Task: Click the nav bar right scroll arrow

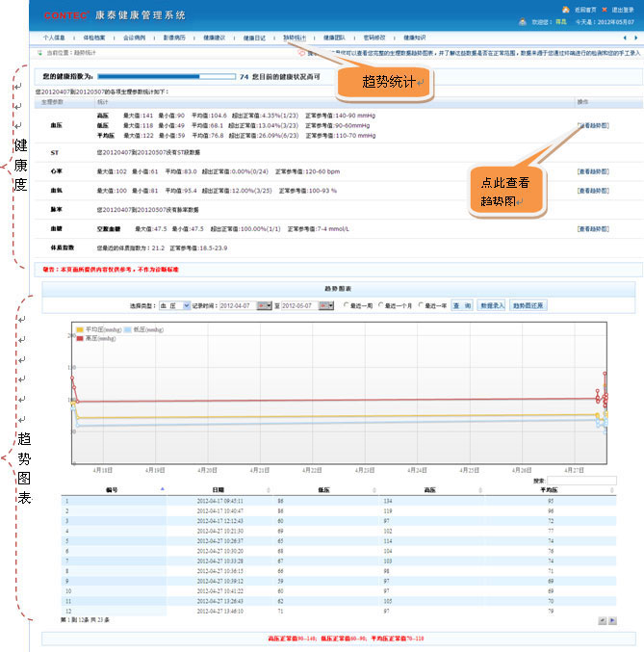Action: coord(636,37)
